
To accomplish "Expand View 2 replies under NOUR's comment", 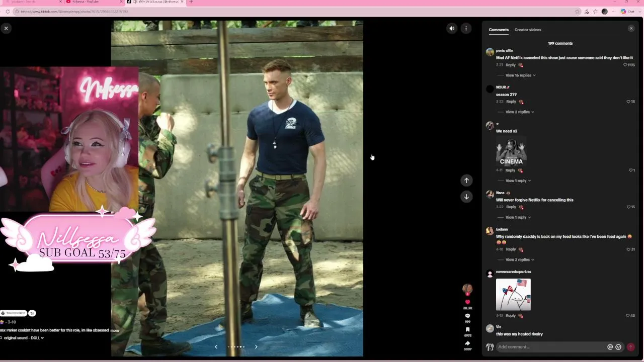I will click(520, 112).
